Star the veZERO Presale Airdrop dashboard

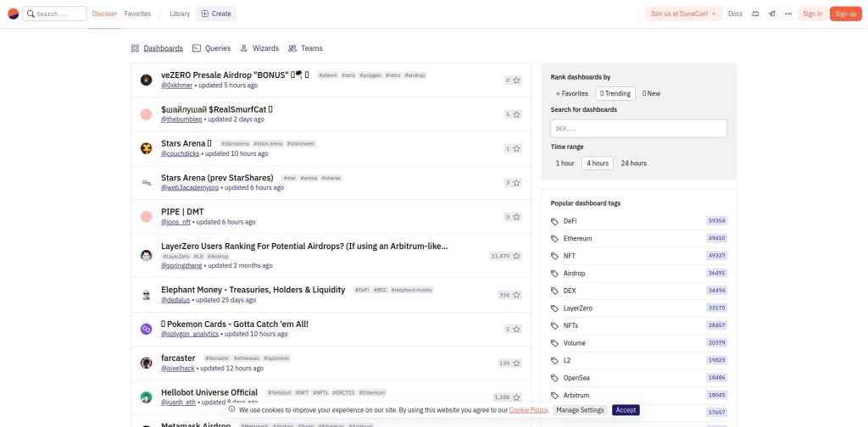[516, 80]
